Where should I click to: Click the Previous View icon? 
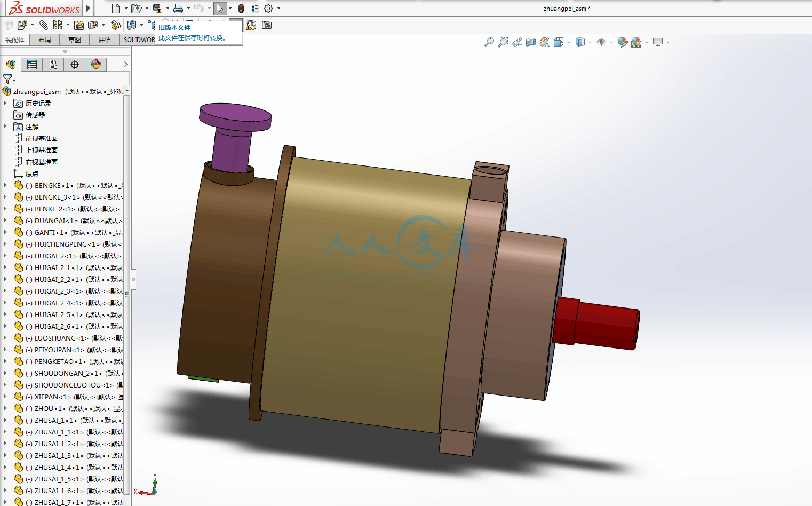click(x=517, y=42)
